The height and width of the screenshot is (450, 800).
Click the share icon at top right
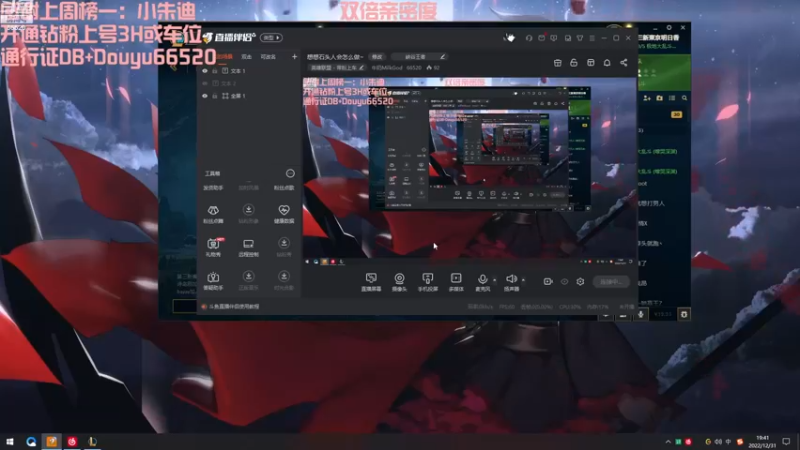(x=623, y=62)
